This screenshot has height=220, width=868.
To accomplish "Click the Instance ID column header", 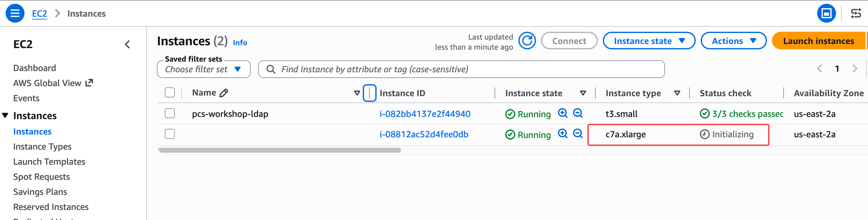I will point(402,93).
